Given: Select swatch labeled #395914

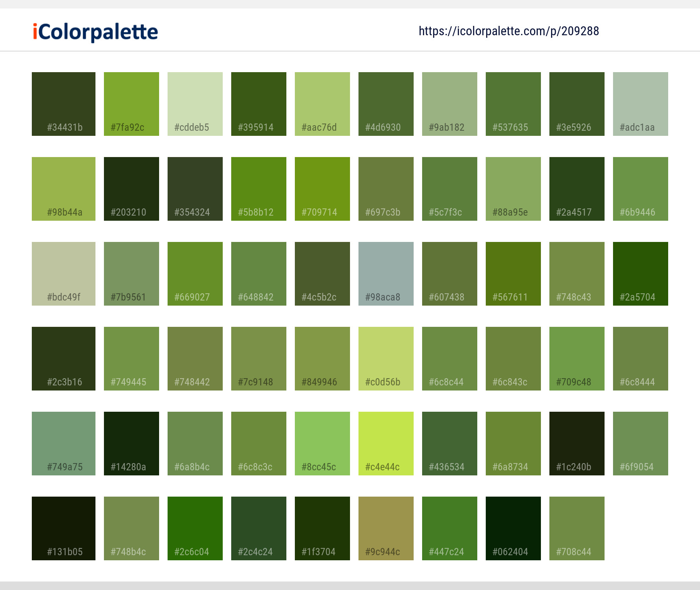Looking at the screenshot, I should tap(259, 104).
